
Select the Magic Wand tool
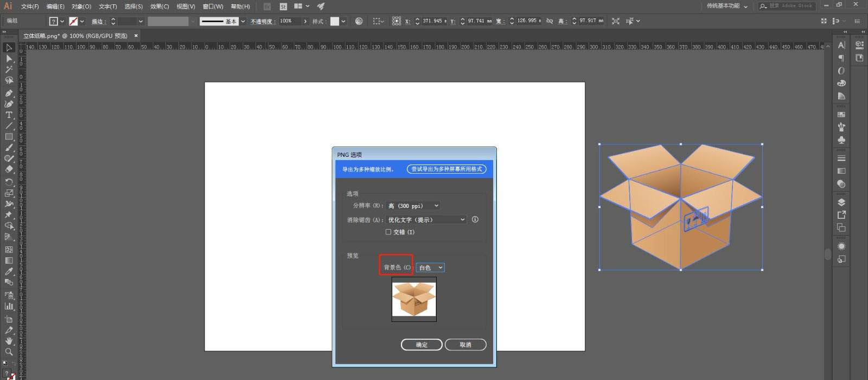coord(9,69)
